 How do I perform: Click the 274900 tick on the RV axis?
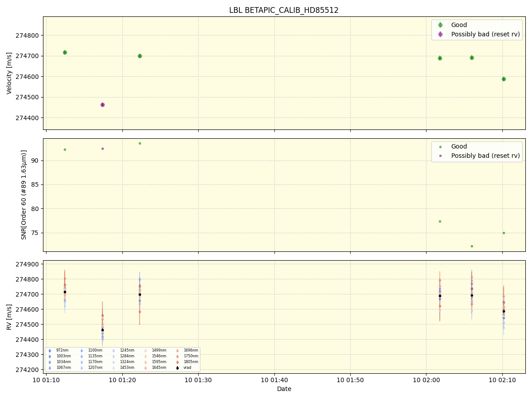click(27, 265)
